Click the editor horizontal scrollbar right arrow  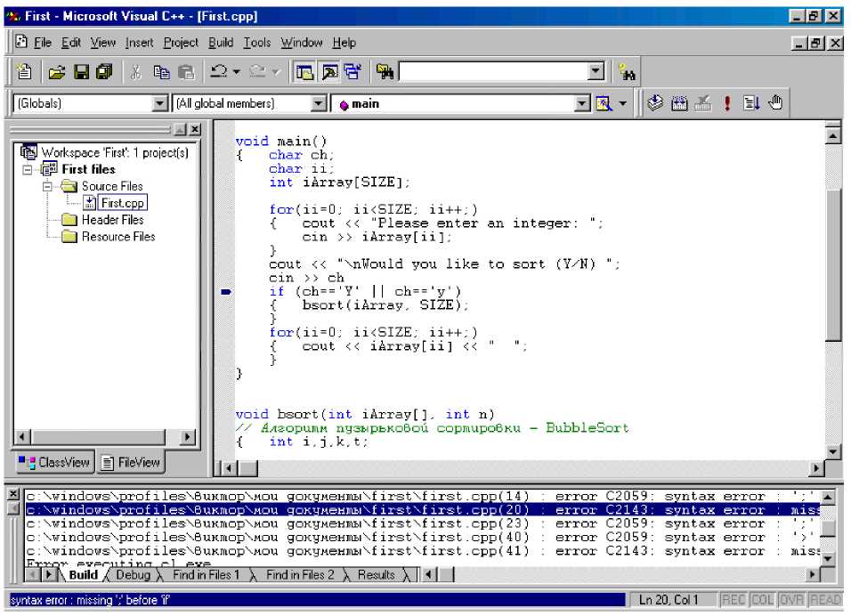pyautogui.click(x=816, y=468)
